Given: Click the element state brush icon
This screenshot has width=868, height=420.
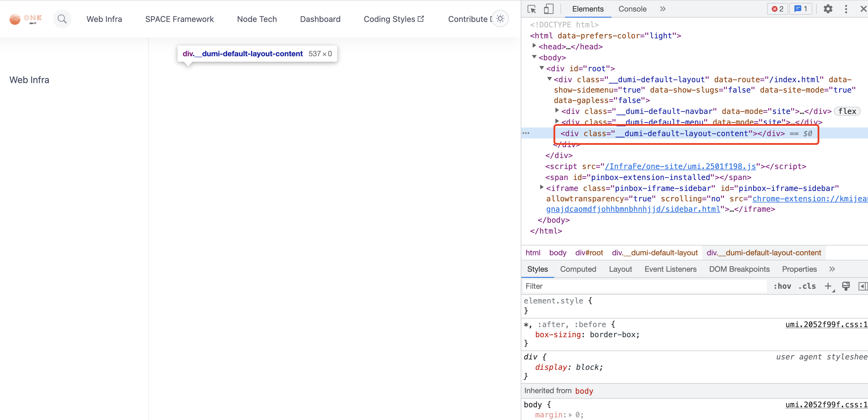Looking at the screenshot, I should coord(846,286).
